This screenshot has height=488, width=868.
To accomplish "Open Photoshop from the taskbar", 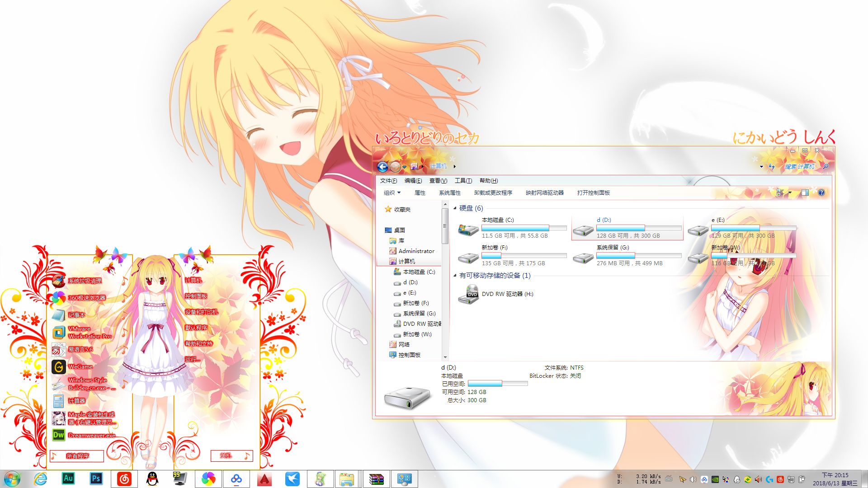I will coord(96,479).
